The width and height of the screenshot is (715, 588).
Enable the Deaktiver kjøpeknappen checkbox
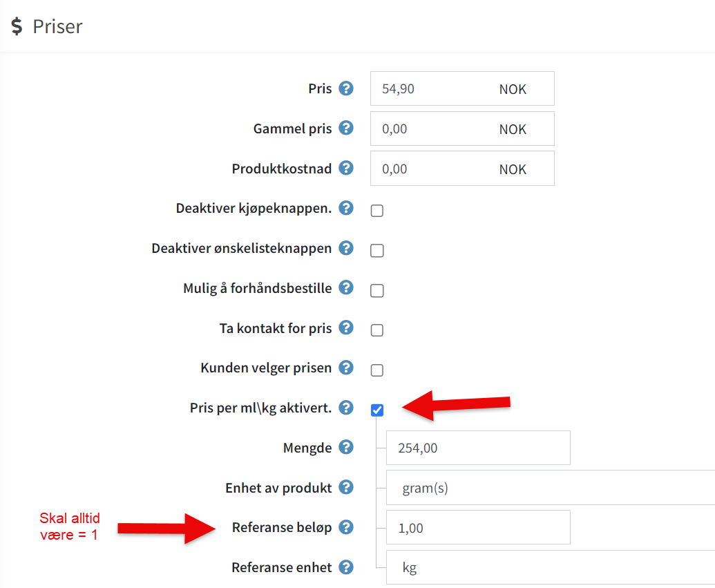[x=377, y=211]
